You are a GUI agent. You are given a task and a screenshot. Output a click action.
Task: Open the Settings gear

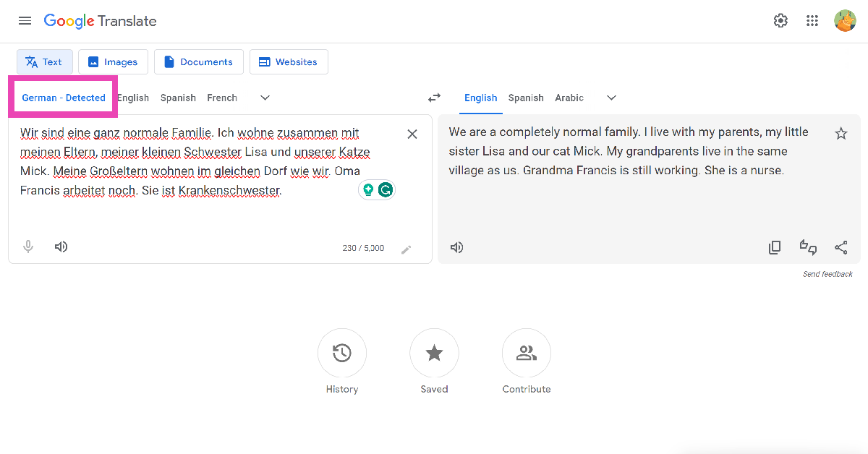[x=780, y=21]
